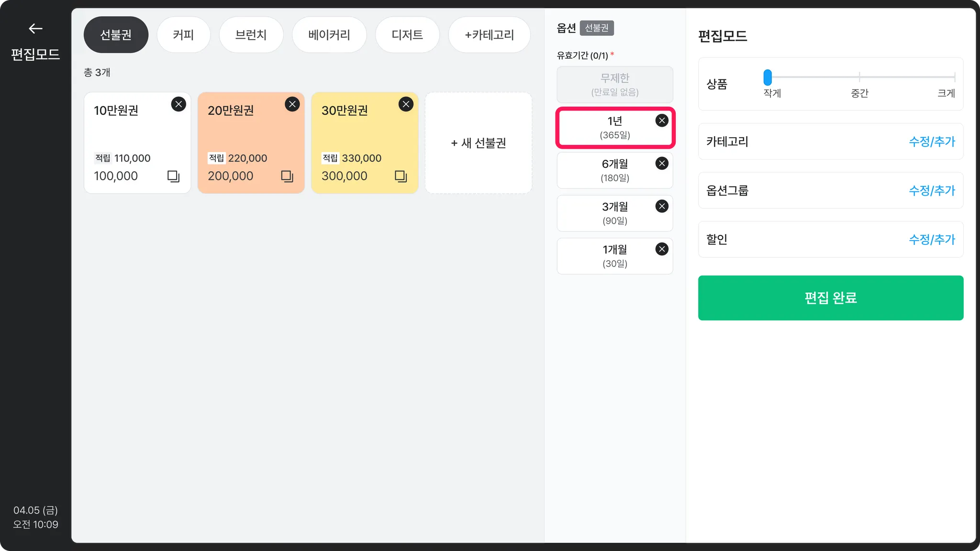
Task: Select the 커피 category tab
Action: coord(183,35)
